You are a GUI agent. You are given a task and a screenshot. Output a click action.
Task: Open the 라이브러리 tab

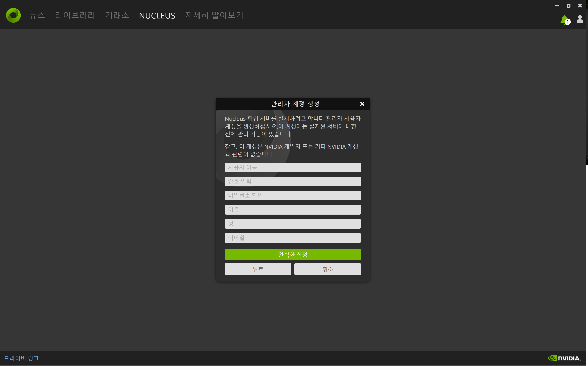pos(75,16)
